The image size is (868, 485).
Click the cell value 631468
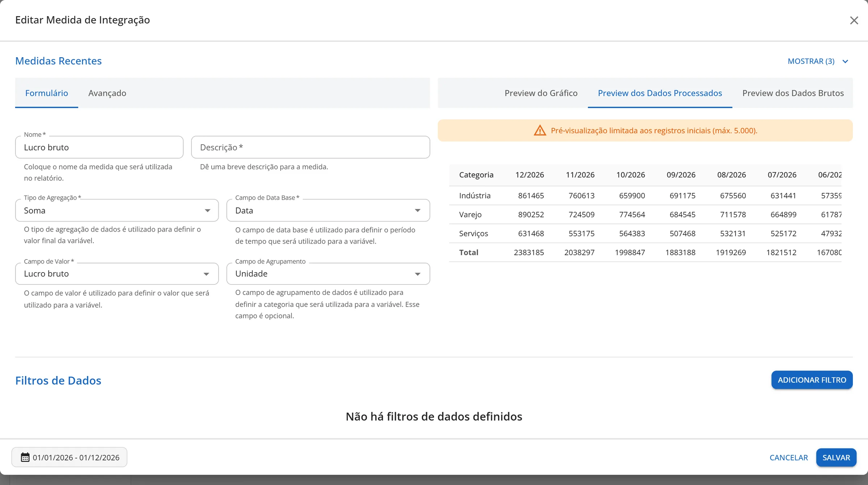(531, 233)
